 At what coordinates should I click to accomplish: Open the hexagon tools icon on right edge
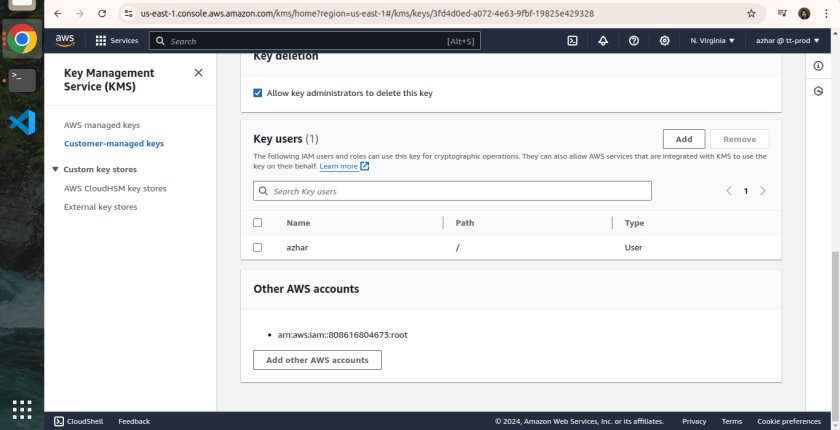click(818, 91)
